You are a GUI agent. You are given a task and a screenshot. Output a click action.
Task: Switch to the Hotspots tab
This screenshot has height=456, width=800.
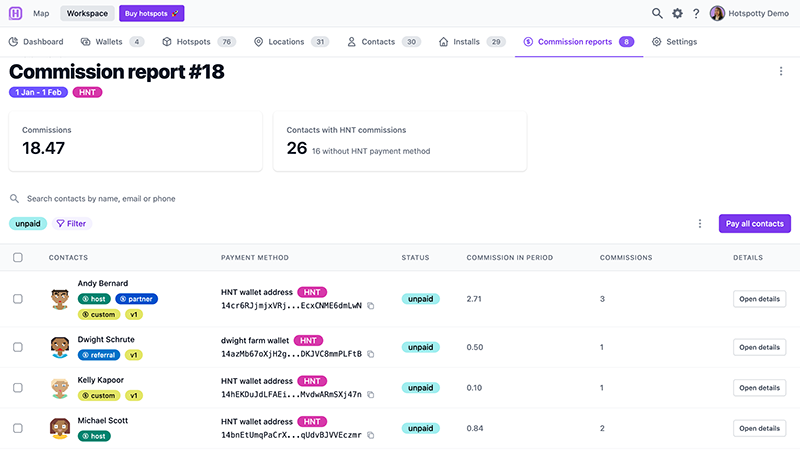pos(198,42)
